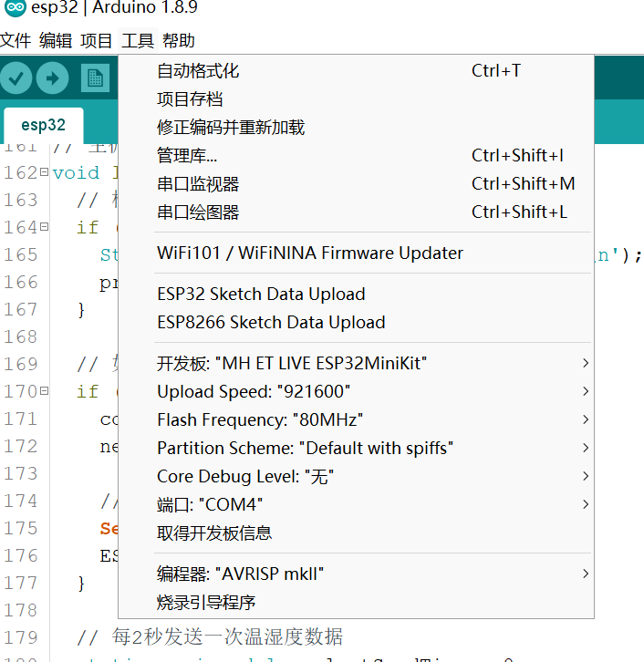Expand 编程器 AVRISP mkII submenu
Viewport: 644px width, 662px height.
tap(356, 574)
